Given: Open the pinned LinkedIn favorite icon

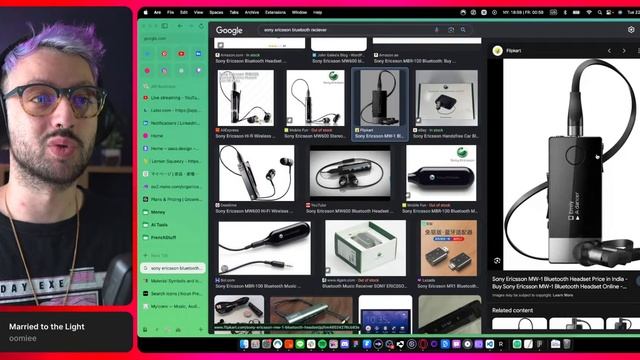Looking at the screenshot, I should [198, 53].
